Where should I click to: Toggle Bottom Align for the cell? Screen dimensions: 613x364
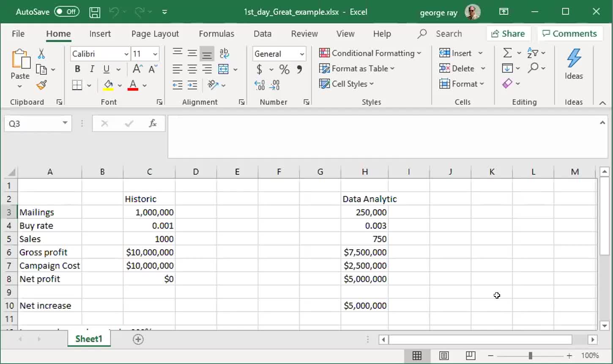pyautogui.click(x=207, y=53)
